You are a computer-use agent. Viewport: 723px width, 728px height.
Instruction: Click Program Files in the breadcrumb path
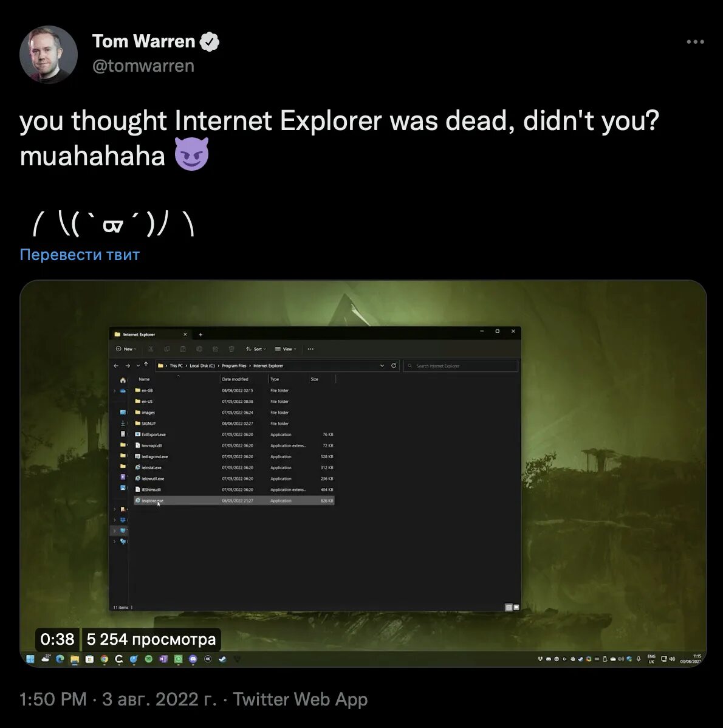(x=234, y=366)
